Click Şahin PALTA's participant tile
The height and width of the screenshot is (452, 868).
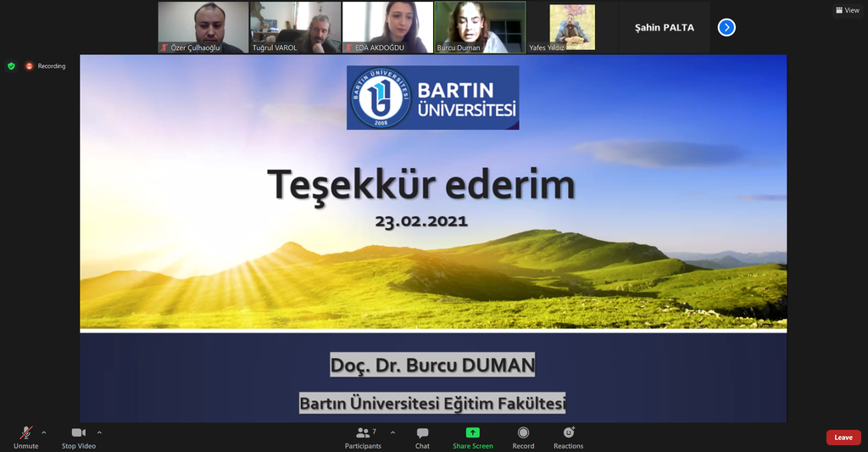point(665,27)
